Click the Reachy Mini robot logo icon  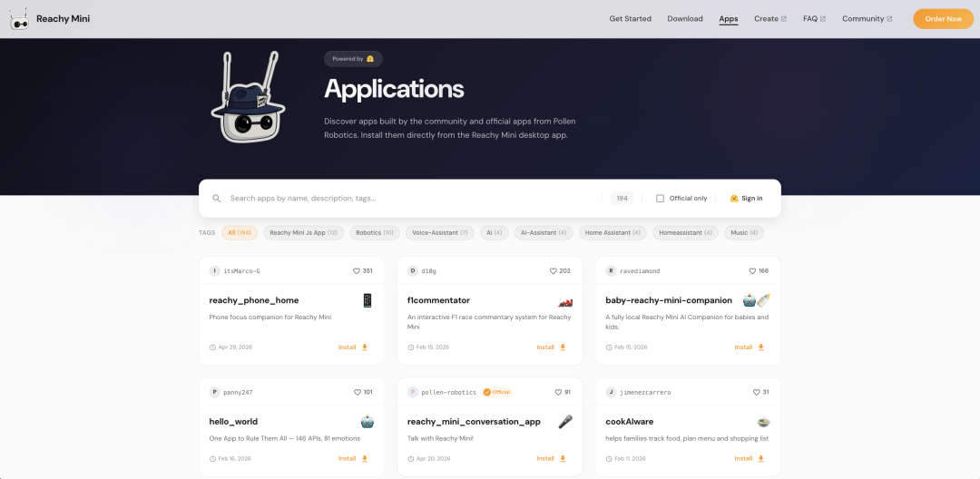[19, 19]
